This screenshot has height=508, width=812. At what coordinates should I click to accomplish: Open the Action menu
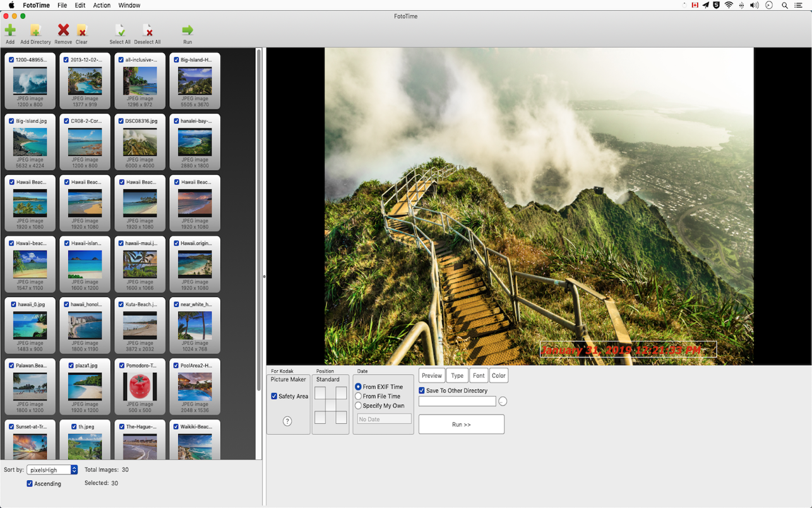tap(102, 5)
